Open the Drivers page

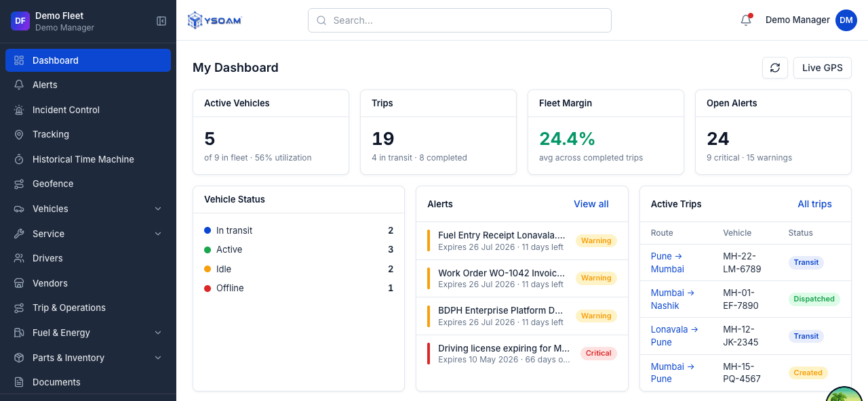point(88,258)
